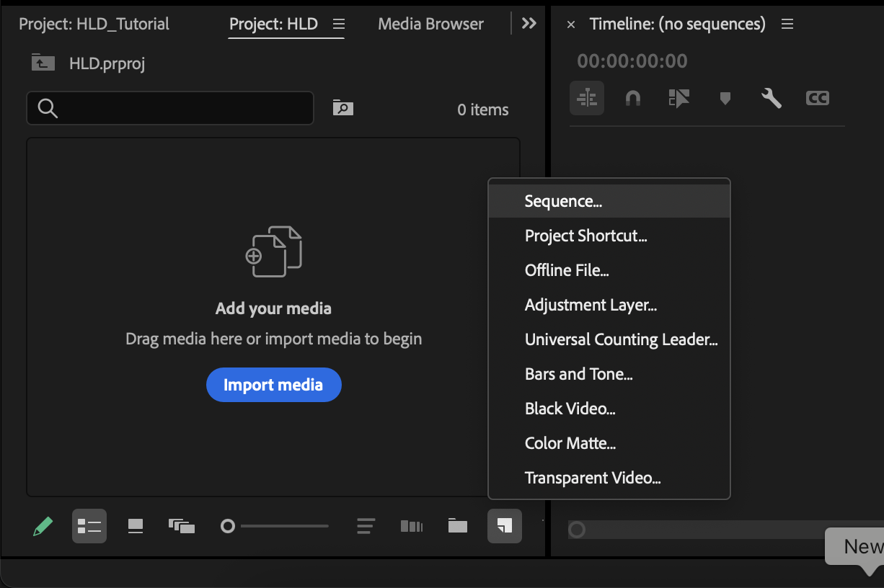The width and height of the screenshot is (884, 588).
Task: Choose Sequence... from the New Item menu
Action: (563, 202)
